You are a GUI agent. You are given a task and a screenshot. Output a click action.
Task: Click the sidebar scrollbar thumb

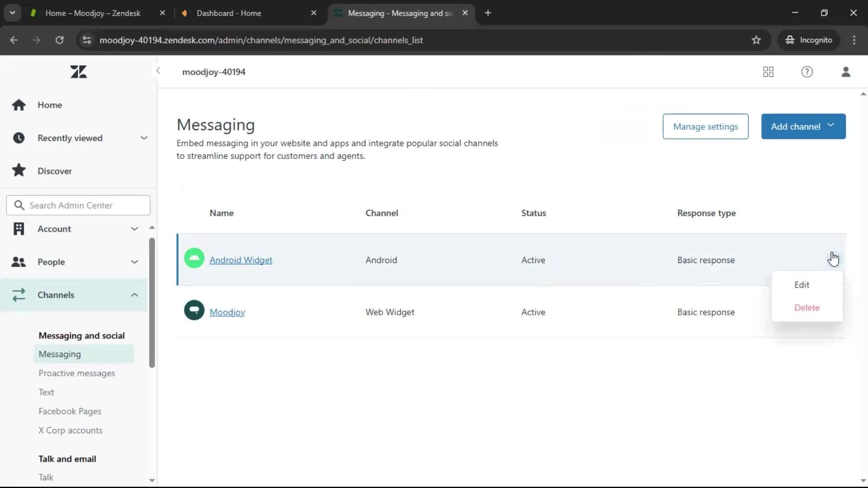point(152,302)
